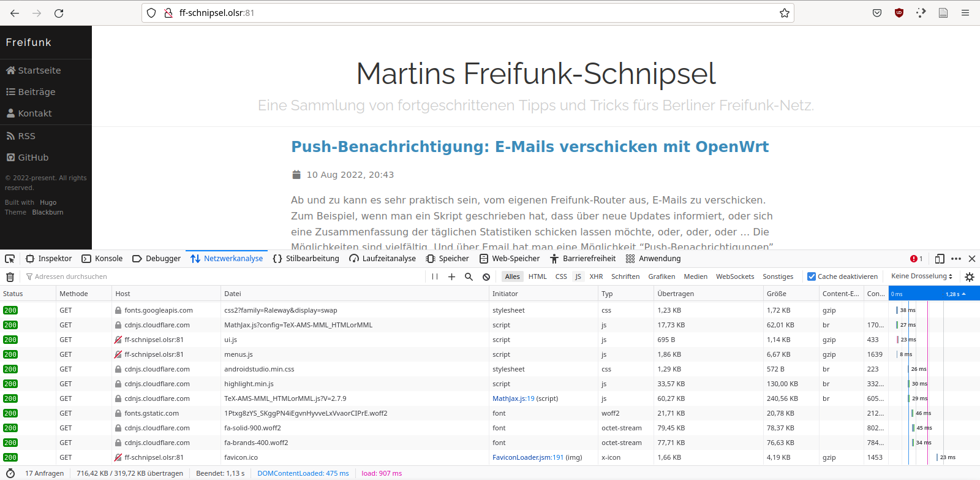This screenshot has width=980, height=480.
Task: Filter requests by HTML
Action: [x=538, y=276]
